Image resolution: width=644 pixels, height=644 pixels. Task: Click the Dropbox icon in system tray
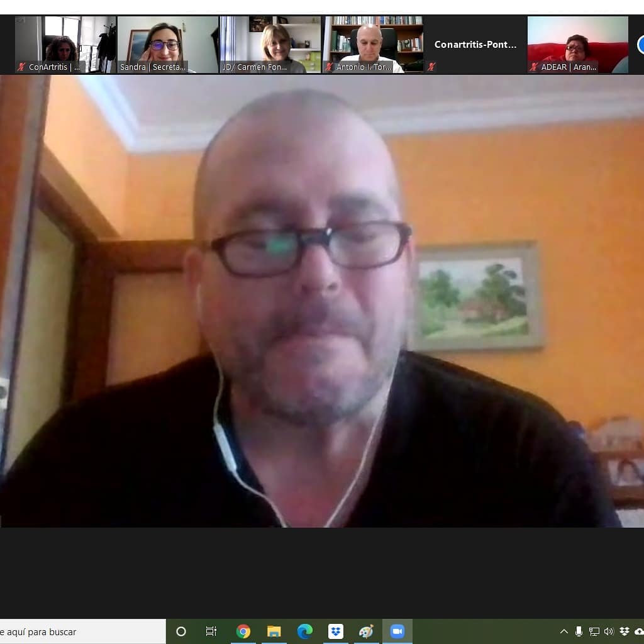pyautogui.click(x=625, y=631)
